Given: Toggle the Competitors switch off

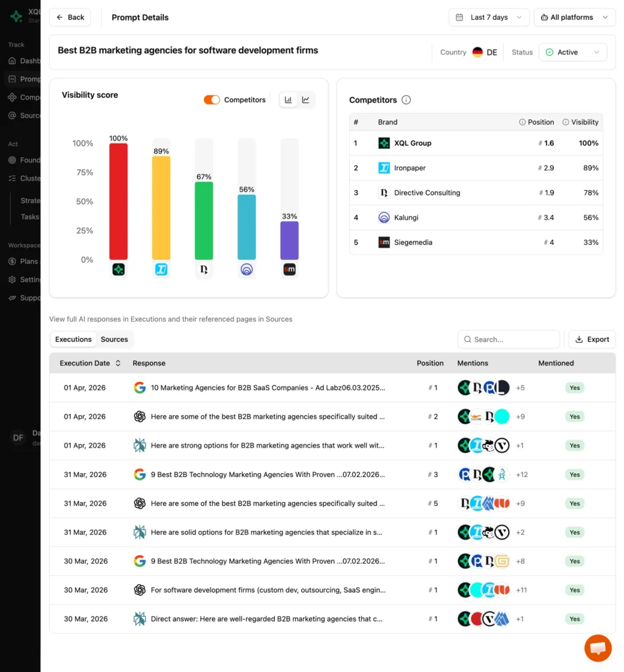Looking at the screenshot, I should pyautogui.click(x=211, y=100).
